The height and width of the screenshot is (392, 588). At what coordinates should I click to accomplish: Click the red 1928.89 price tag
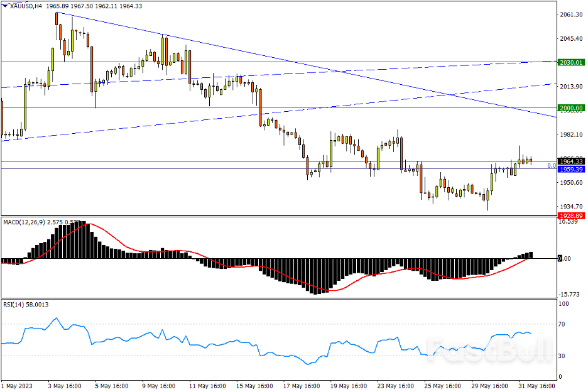click(572, 216)
